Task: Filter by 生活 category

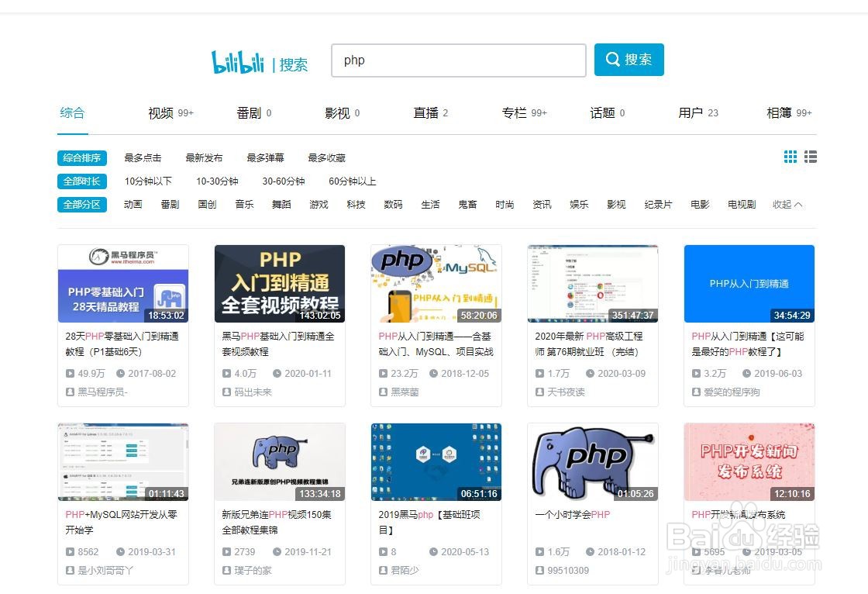Action: tap(430, 205)
